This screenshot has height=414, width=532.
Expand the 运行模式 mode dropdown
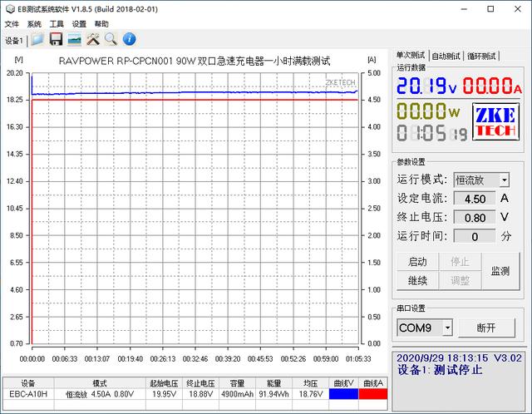[x=504, y=180]
